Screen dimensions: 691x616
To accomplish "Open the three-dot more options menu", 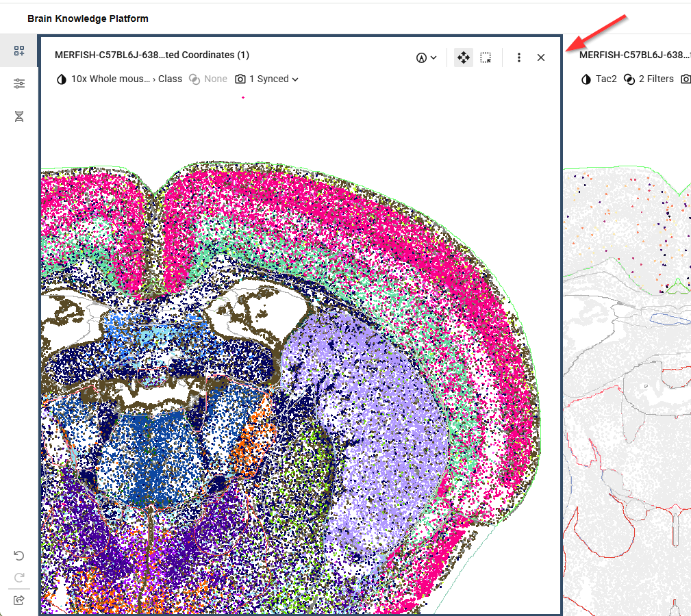I will (518, 57).
